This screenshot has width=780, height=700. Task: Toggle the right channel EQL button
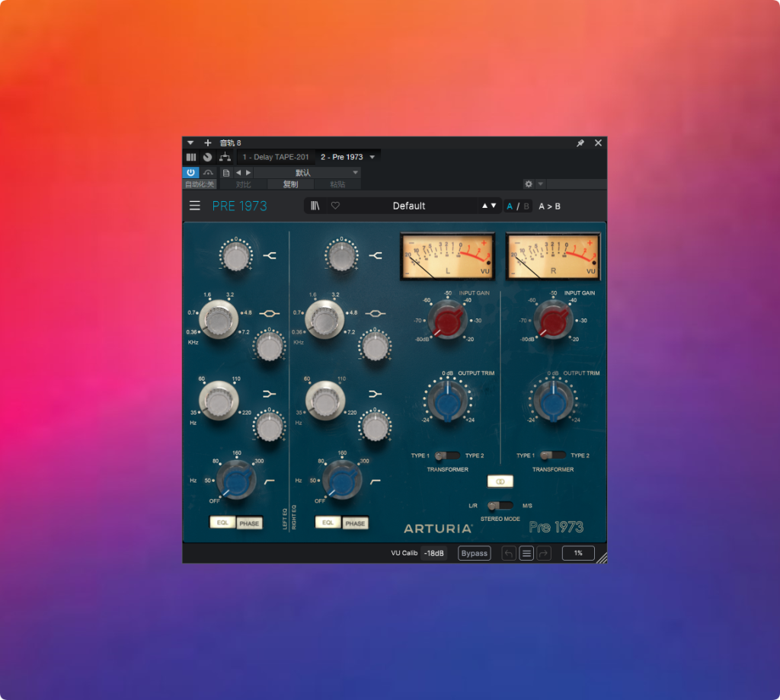[x=328, y=523]
